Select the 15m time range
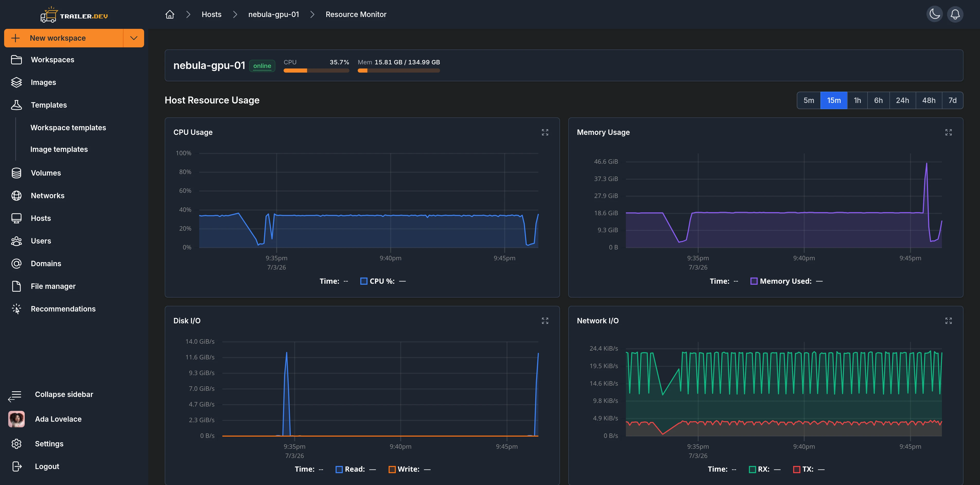 [x=834, y=100]
